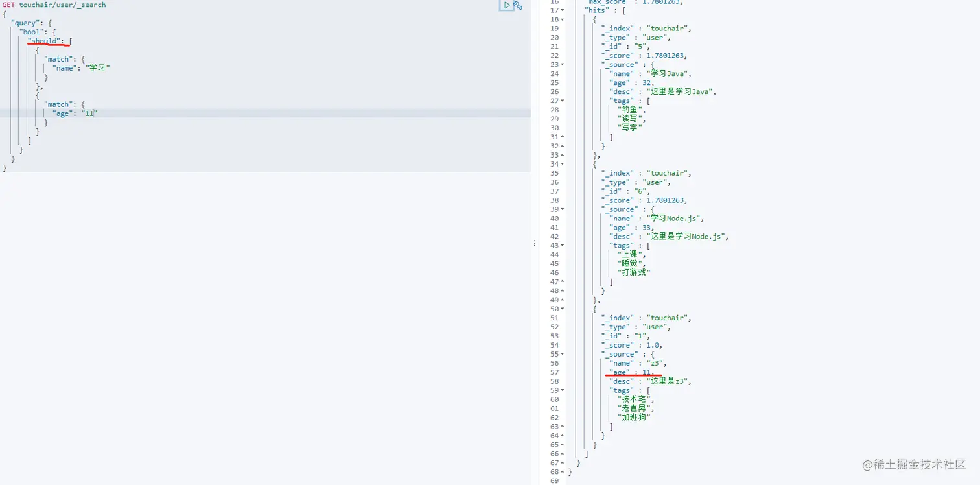Click the GET touchair/user/_search request line
Screen dimensions: 980x485
click(x=54, y=5)
